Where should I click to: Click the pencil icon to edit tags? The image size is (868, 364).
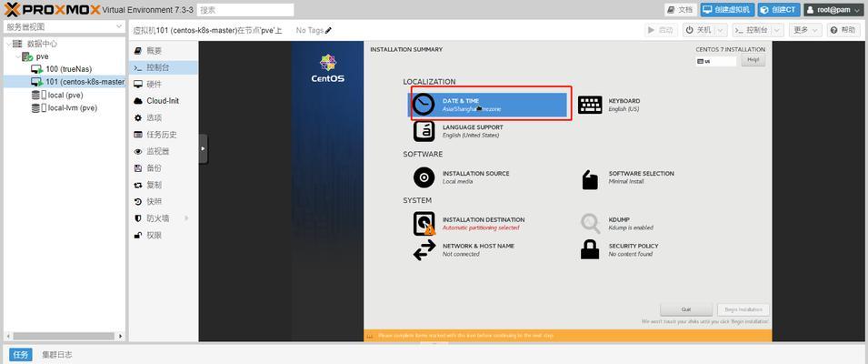coord(328,30)
